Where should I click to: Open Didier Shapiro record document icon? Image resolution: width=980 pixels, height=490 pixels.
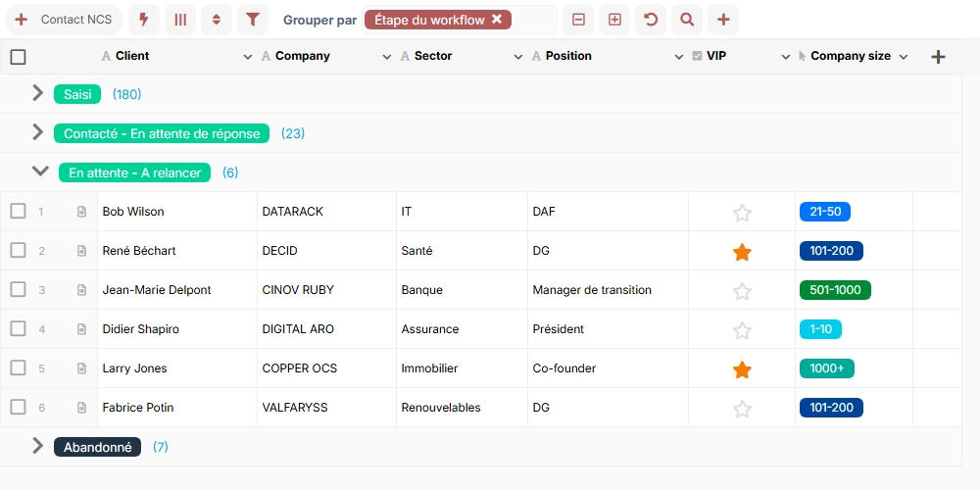tap(82, 328)
